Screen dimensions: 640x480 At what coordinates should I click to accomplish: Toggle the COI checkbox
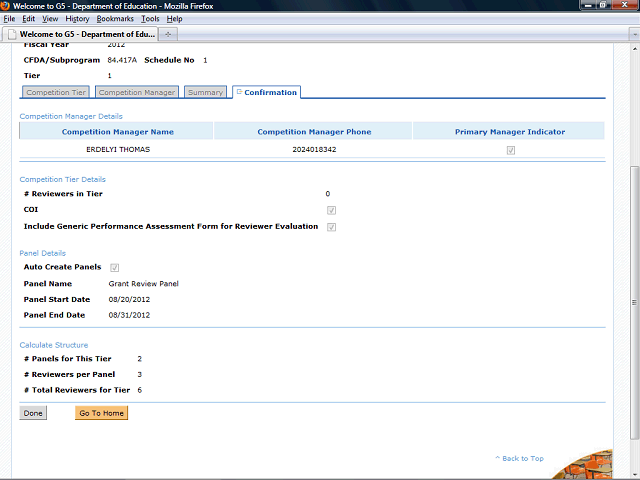click(x=331, y=210)
